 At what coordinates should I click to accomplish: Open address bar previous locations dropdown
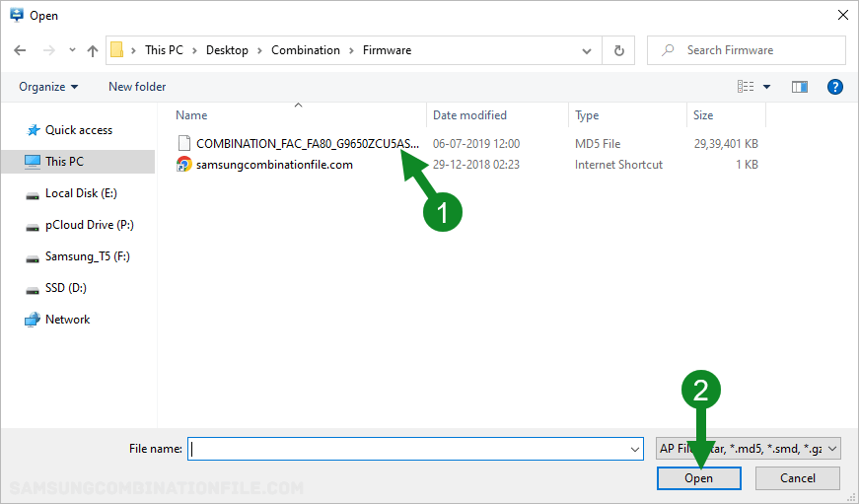(587, 51)
